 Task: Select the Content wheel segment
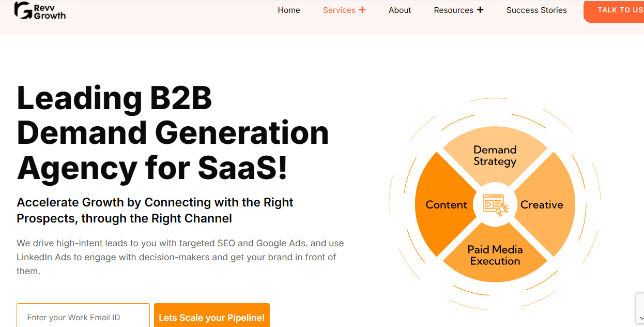point(446,205)
